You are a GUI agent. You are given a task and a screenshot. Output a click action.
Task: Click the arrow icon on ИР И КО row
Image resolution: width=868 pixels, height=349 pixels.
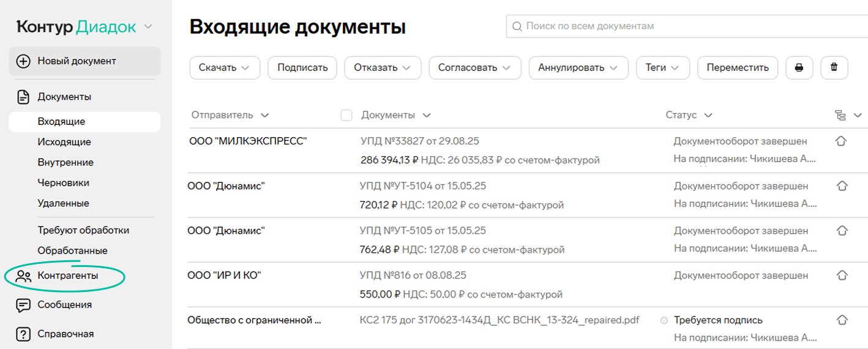point(842,276)
